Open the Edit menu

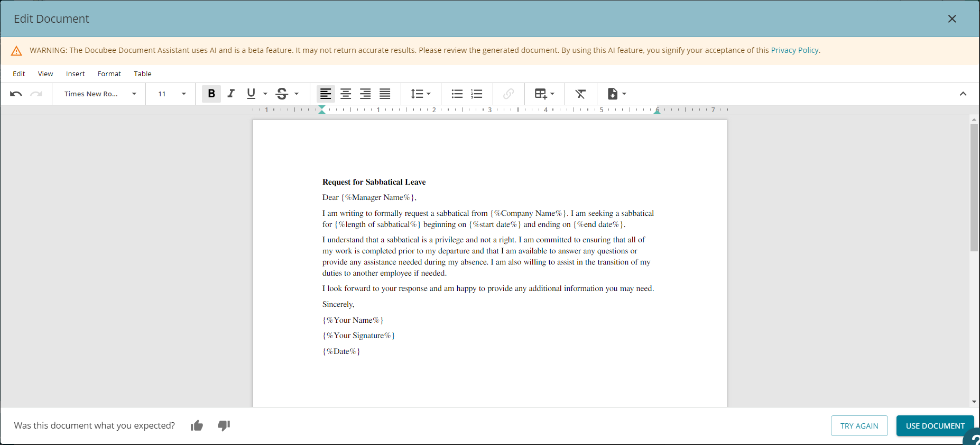point(19,74)
